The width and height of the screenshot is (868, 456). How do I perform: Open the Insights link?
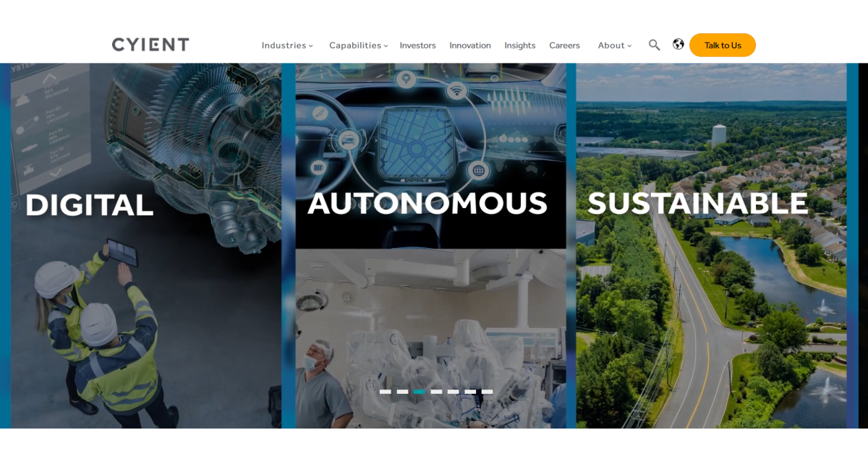(x=520, y=45)
